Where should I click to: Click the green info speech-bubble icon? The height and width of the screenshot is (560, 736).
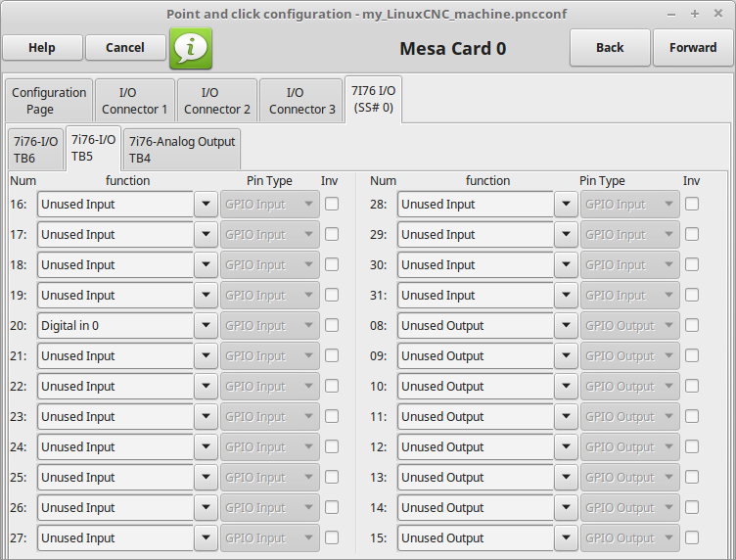coord(191,48)
